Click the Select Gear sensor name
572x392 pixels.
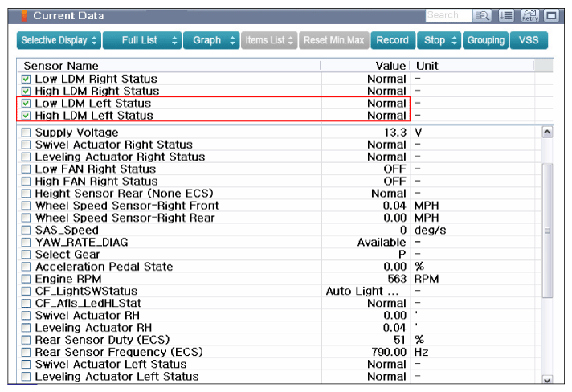tap(67, 255)
